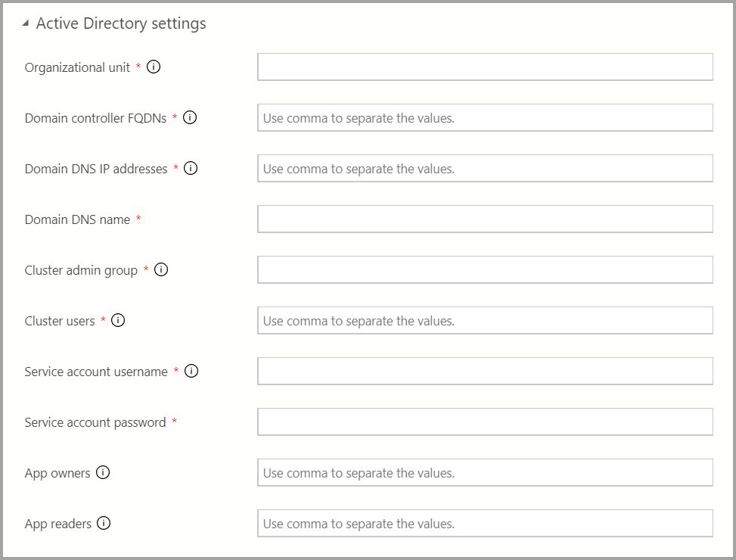Click the App readers info icon
Image resolution: width=736 pixels, height=560 pixels.
[104, 523]
